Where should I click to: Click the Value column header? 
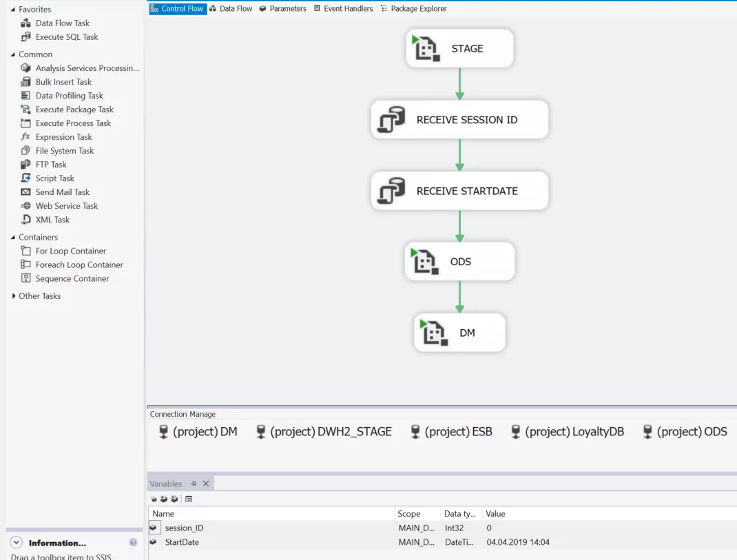[x=609, y=513]
